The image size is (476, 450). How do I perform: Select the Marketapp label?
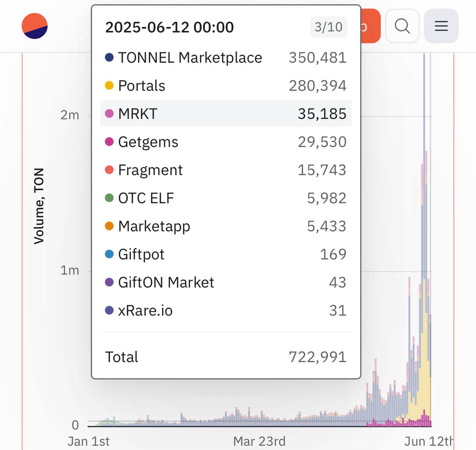(154, 227)
